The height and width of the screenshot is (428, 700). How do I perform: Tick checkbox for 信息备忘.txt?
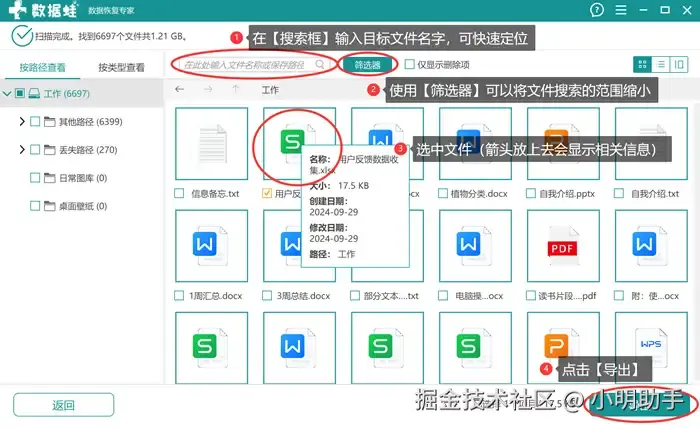pyautogui.click(x=179, y=193)
